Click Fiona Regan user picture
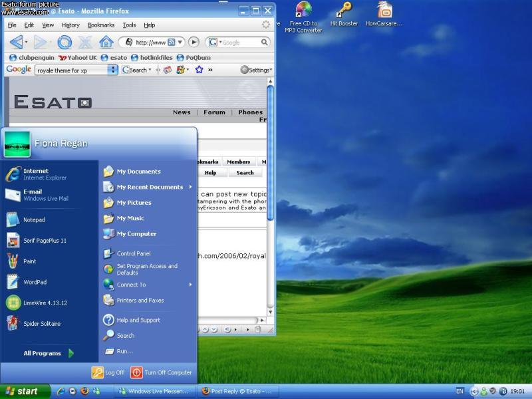The image size is (532, 399). click(17, 144)
